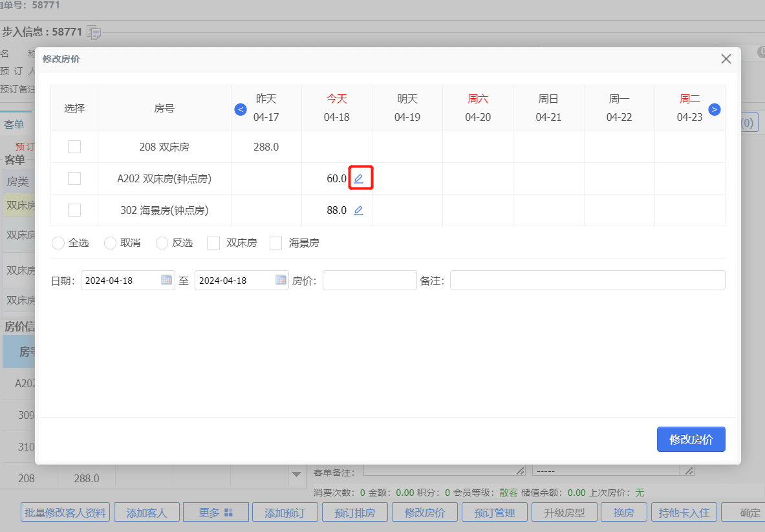
Task: Tick the 海景房 filter checkbox
Action: 275,243
